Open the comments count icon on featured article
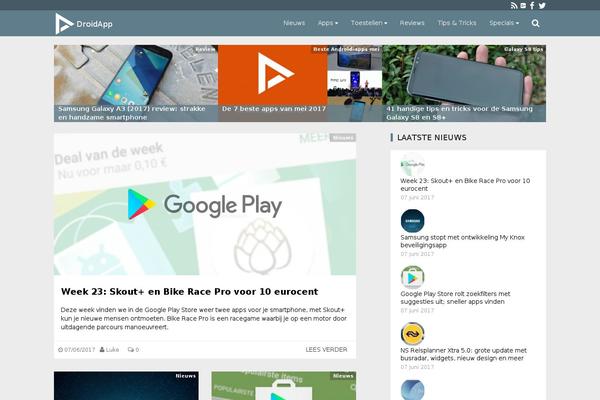This screenshot has height=400, width=600. (133, 349)
